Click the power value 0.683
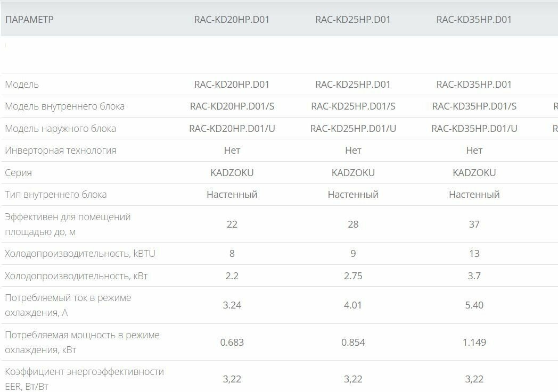This screenshot has width=558, height=392. pos(232,342)
